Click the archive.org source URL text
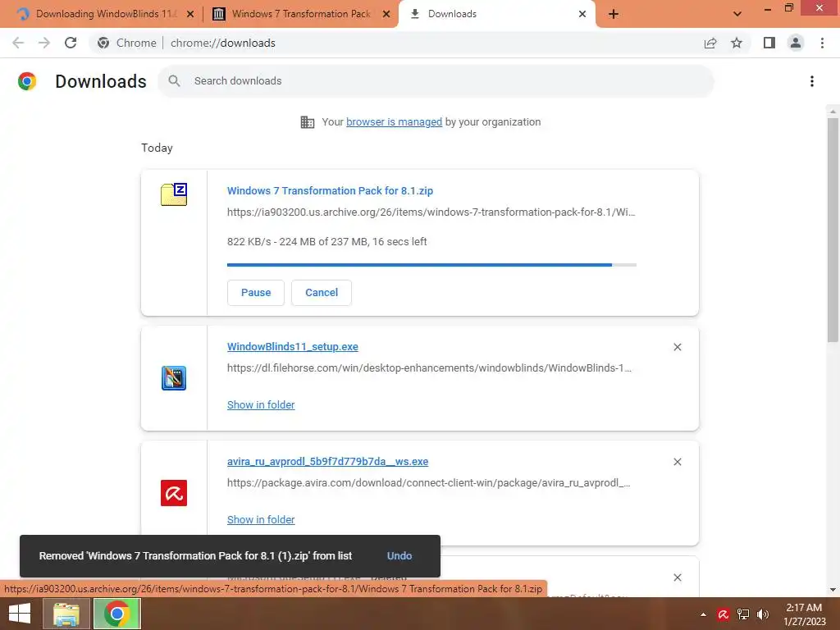The width and height of the screenshot is (840, 630). 431,212
